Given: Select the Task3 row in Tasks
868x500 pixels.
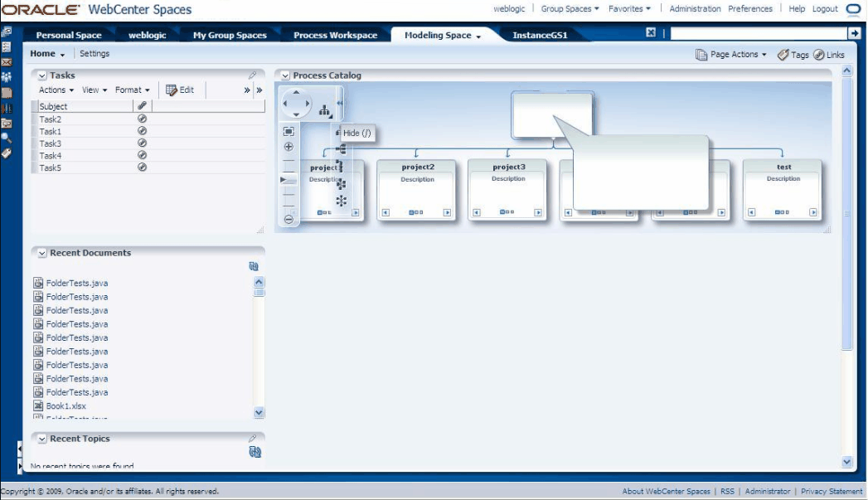Looking at the screenshot, I should tap(148, 143).
